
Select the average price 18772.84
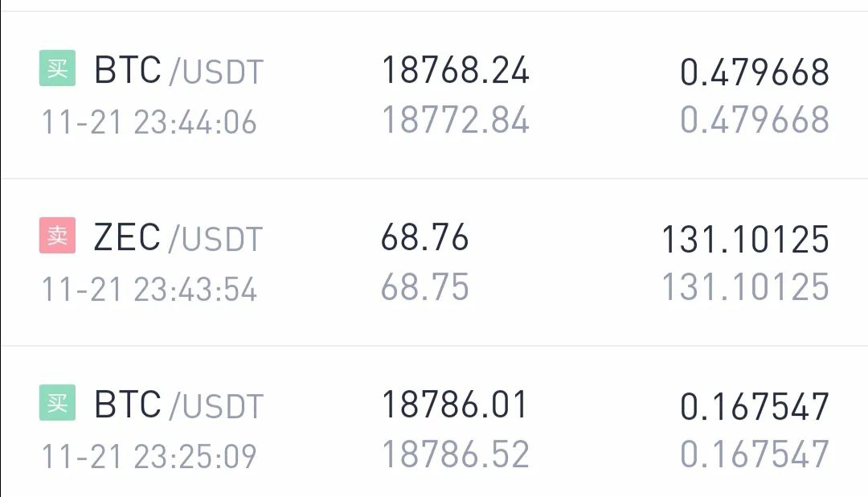pyautogui.click(x=456, y=120)
